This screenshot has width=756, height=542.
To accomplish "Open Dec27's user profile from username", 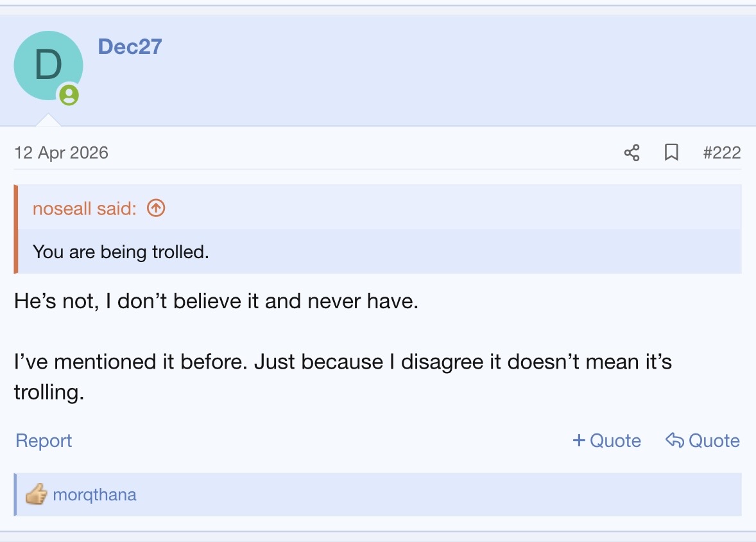I will (x=130, y=47).
